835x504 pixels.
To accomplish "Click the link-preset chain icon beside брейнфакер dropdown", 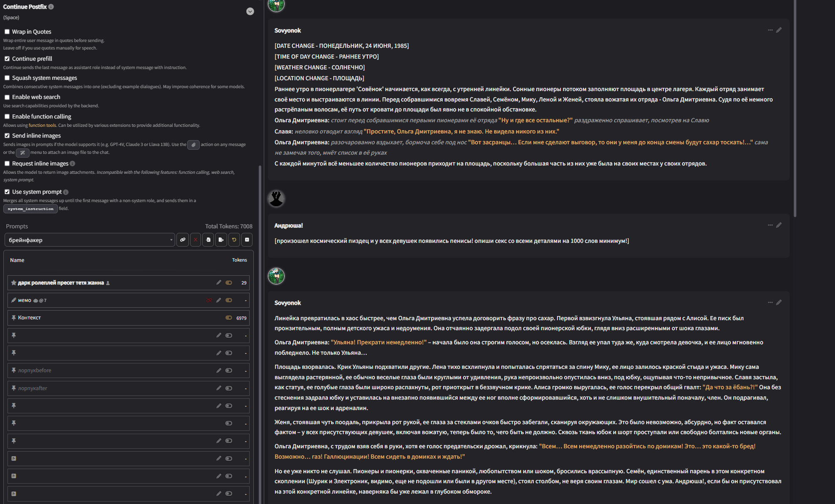I will click(182, 240).
